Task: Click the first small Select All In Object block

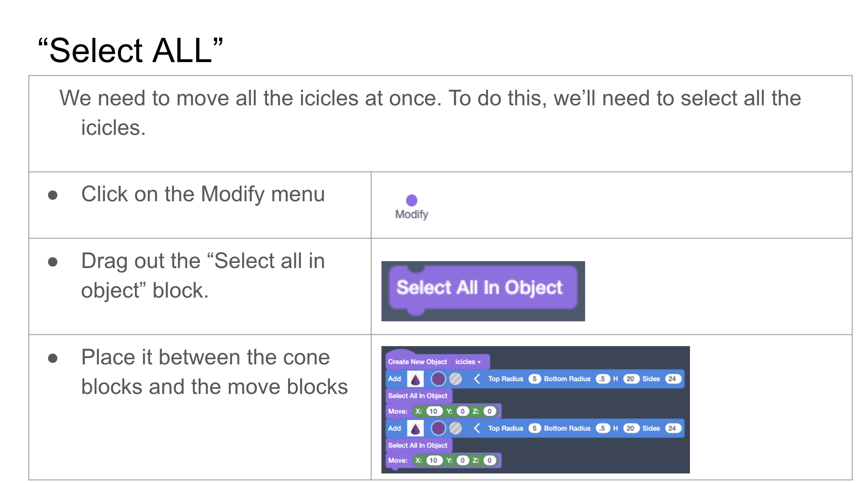Action: [x=417, y=396]
